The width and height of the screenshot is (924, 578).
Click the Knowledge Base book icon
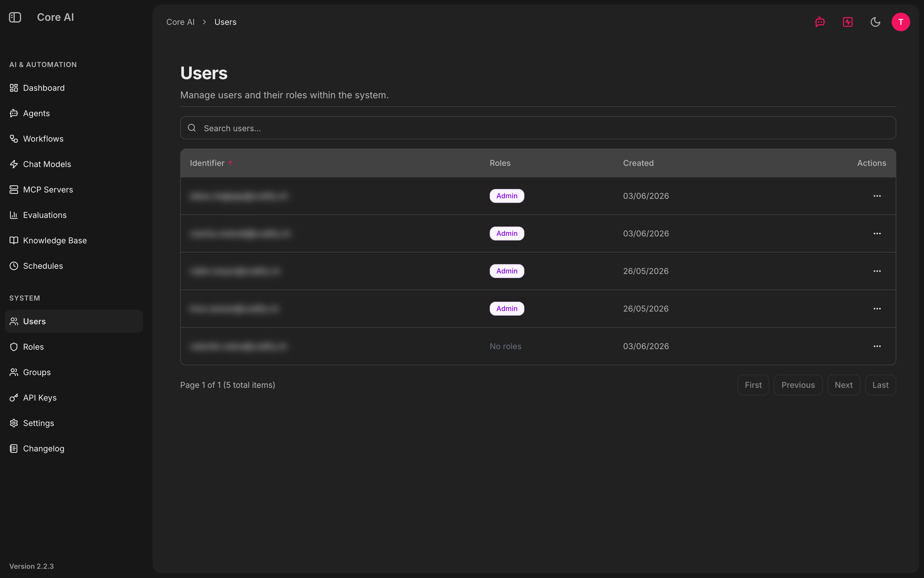[14, 240]
